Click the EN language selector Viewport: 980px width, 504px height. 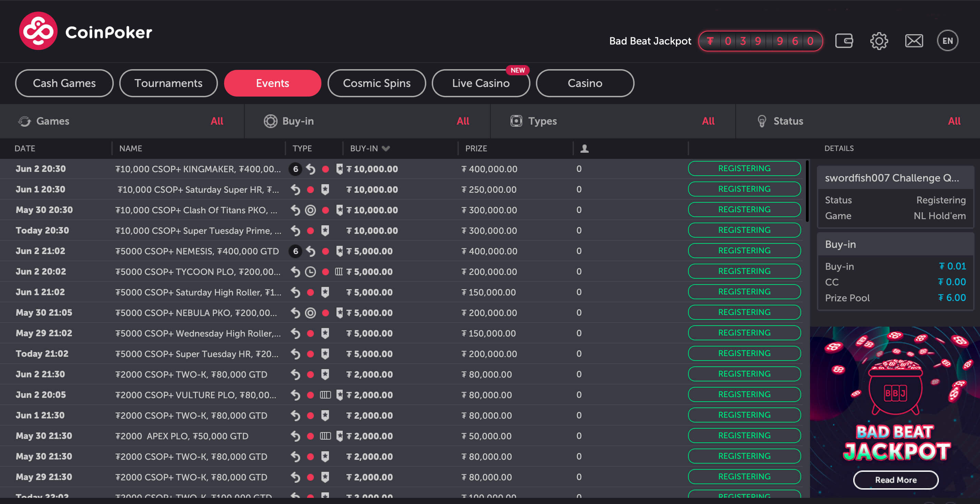(947, 41)
